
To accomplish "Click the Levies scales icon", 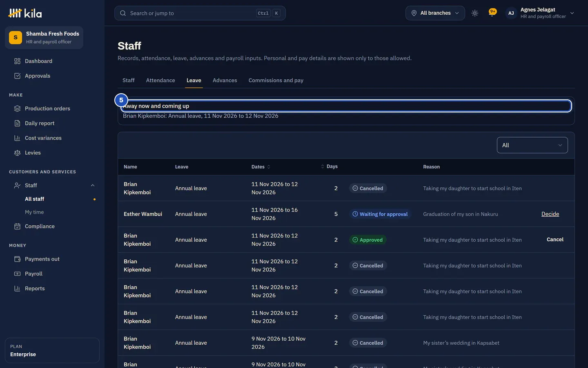I will pos(17,153).
